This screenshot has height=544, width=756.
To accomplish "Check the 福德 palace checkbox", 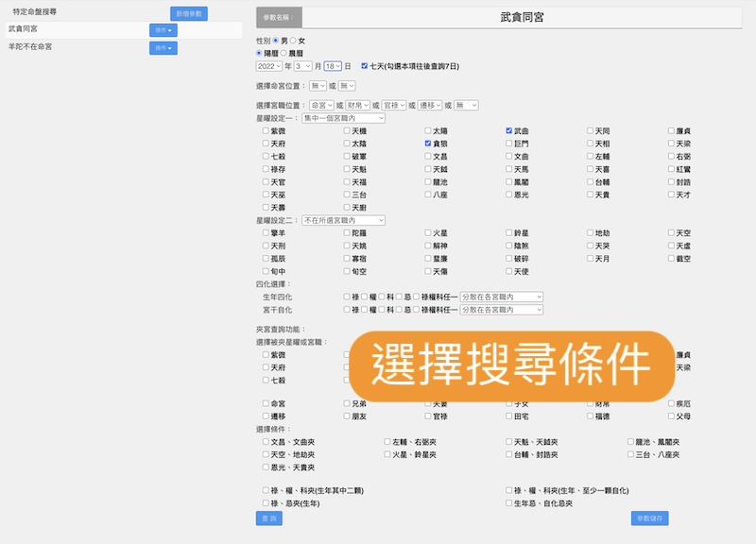I will pos(590,416).
